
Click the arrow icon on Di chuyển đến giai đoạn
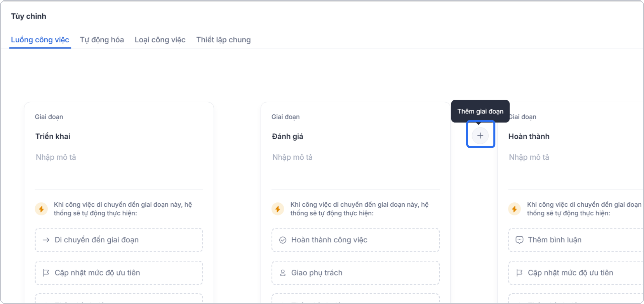coord(46,240)
